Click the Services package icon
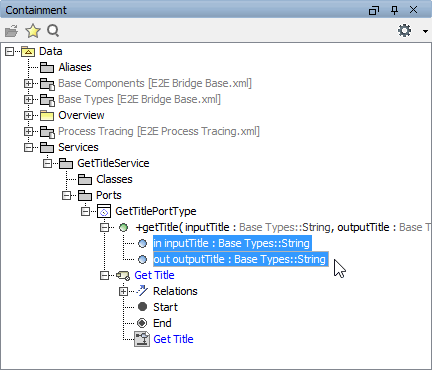The width and height of the screenshot is (432, 370). click(47, 147)
